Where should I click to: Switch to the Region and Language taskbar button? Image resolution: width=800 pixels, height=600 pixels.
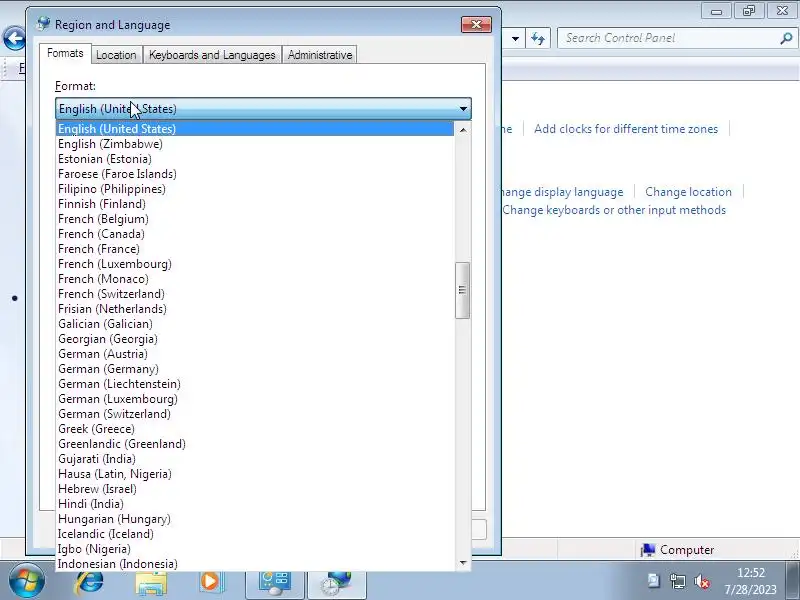point(337,583)
